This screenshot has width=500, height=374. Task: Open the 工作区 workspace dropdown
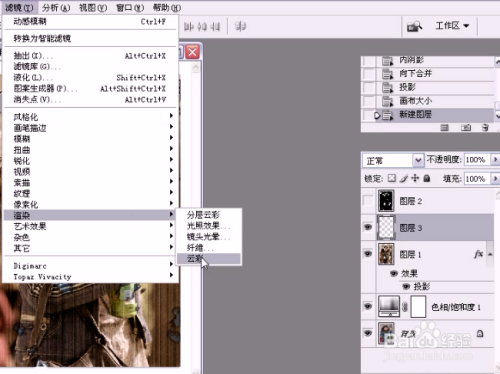click(452, 26)
